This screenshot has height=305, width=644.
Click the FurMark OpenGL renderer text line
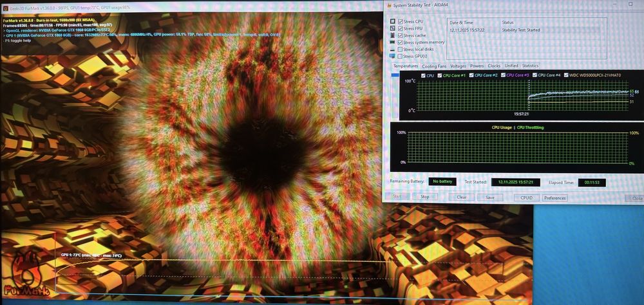[57, 30]
